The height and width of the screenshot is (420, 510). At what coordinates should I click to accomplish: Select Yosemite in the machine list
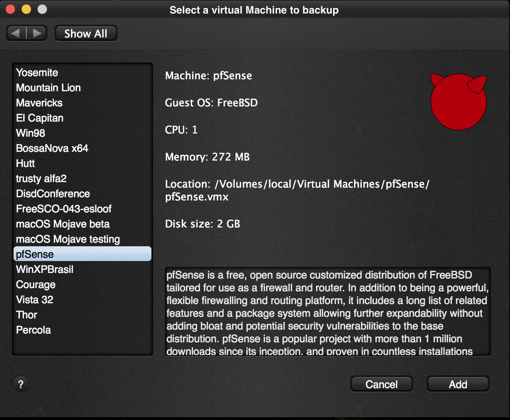pos(82,73)
